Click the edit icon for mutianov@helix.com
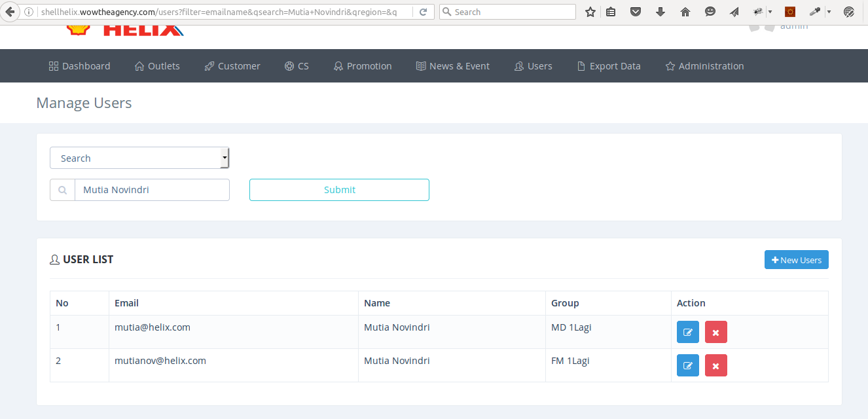868x419 pixels. 687,365
